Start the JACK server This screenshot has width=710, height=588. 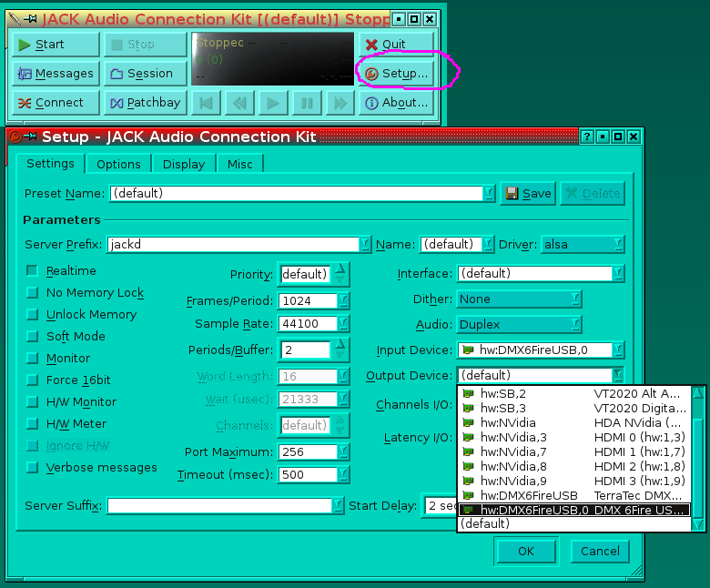coord(56,45)
